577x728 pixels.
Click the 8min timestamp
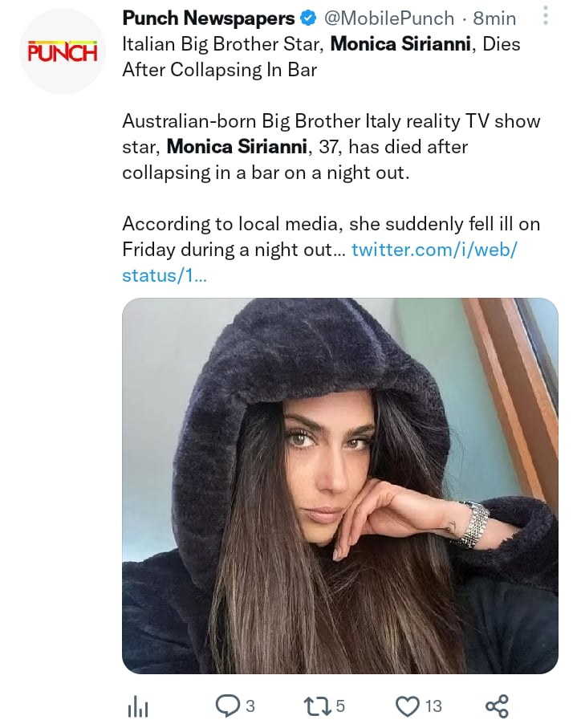point(494,18)
